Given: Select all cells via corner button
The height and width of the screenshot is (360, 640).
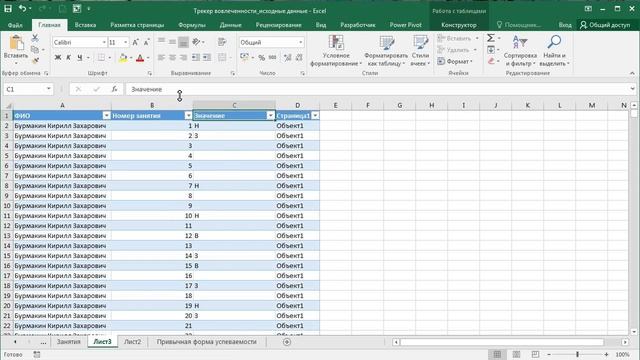Looking at the screenshot, I should click(7, 105).
